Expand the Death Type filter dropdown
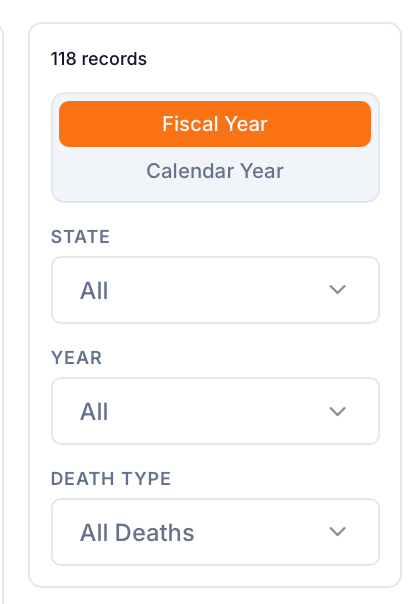This screenshot has height=604, width=420. pyautogui.click(x=215, y=532)
